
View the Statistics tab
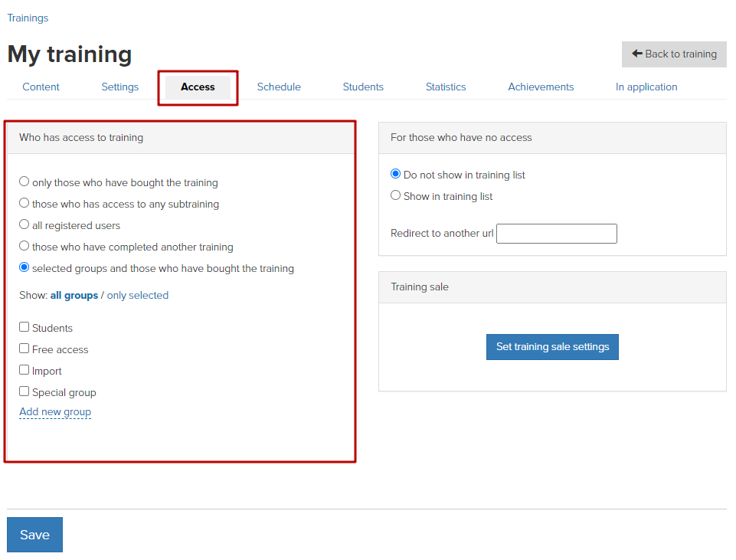(x=446, y=87)
